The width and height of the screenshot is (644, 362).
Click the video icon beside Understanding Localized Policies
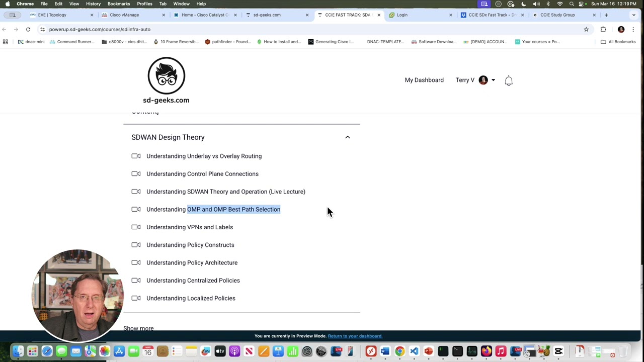pyautogui.click(x=136, y=298)
